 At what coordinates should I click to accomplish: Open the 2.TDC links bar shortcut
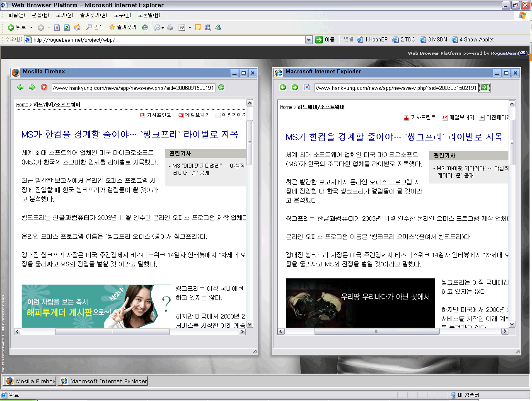click(x=404, y=40)
